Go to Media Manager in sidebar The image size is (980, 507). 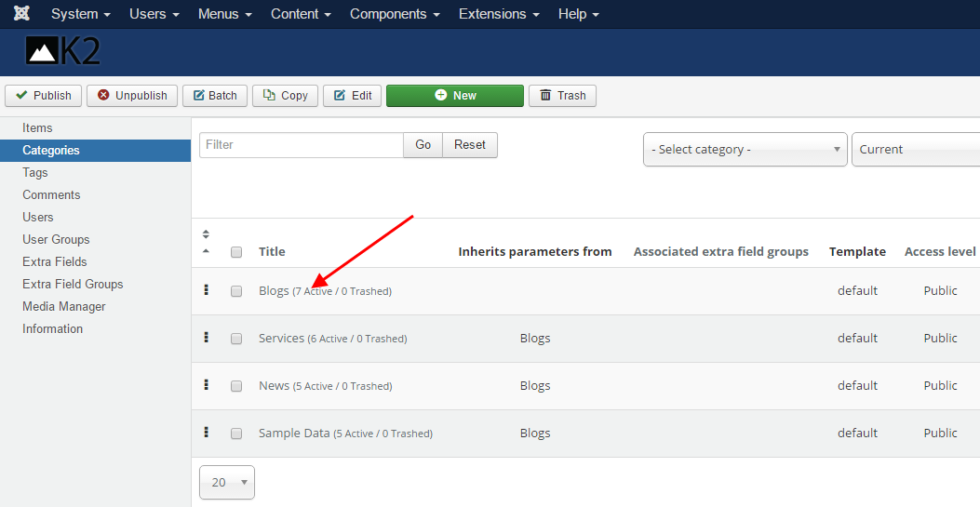64,306
